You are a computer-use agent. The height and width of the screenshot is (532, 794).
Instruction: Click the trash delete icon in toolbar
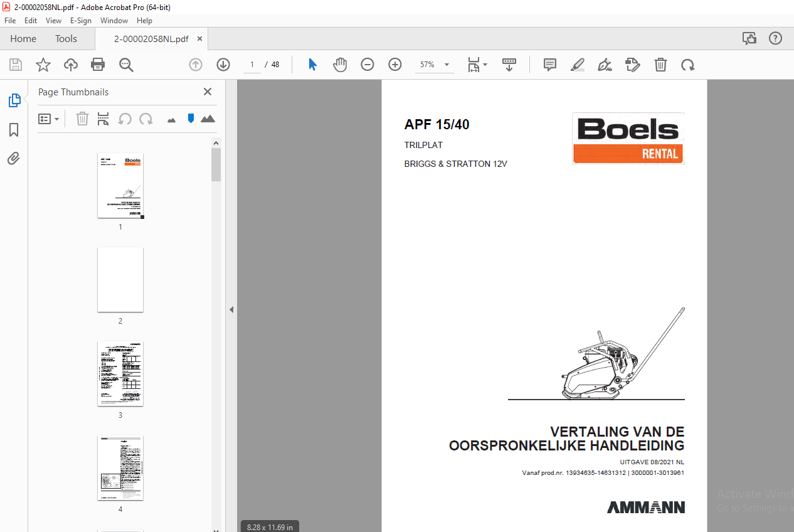pyautogui.click(x=660, y=65)
